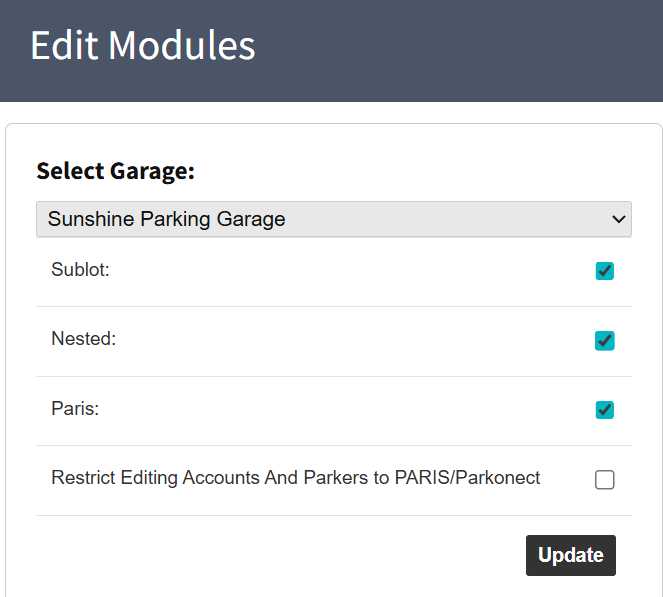Disable the Nested module checkbox
663x597 pixels.
pyautogui.click(x=604, y=341)
